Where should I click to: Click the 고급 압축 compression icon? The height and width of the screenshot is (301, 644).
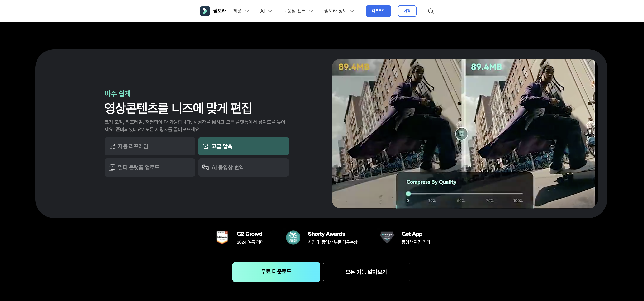206,146
